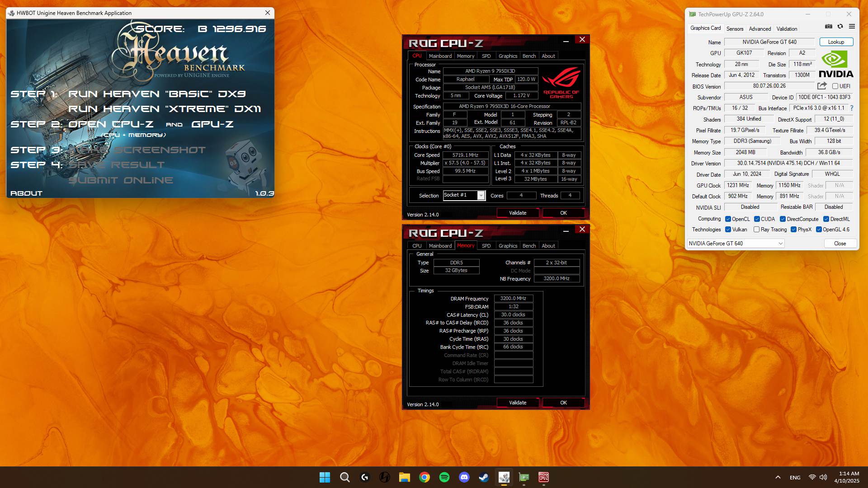Image resolution: width=868 pixels, height=488 pixels.
Task: Open taskbar Search
Action: tap(345, 477)
